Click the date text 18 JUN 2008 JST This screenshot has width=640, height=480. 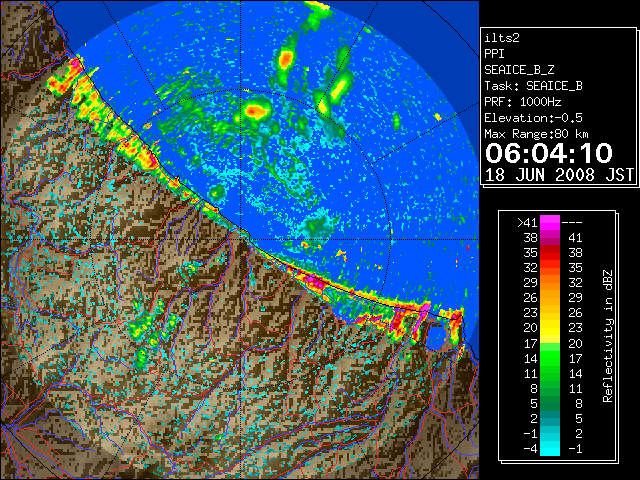click(559, 175)
